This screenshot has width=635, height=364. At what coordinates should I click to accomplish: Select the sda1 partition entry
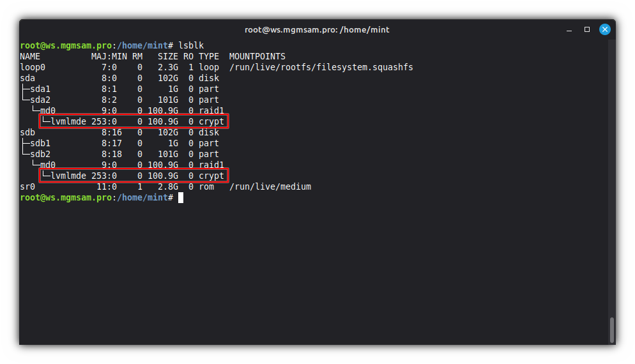40,89
